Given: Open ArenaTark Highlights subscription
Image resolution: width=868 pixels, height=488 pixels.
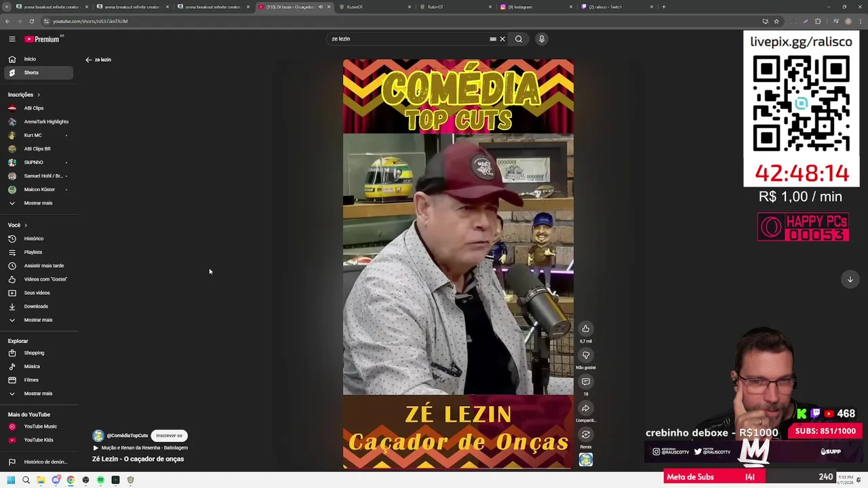Looking at the screenshot, I should tap(37, 122).
